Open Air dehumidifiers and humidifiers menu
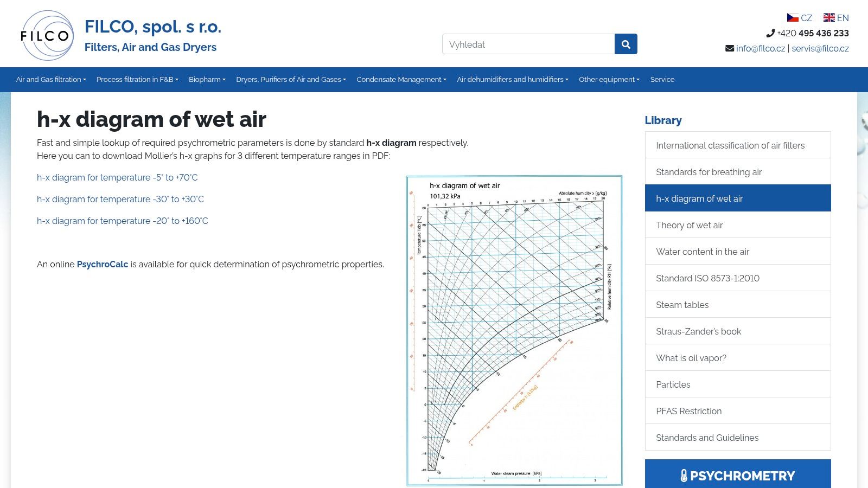The width and height of the screenshot is (868, 488). (x=513, y=79)
